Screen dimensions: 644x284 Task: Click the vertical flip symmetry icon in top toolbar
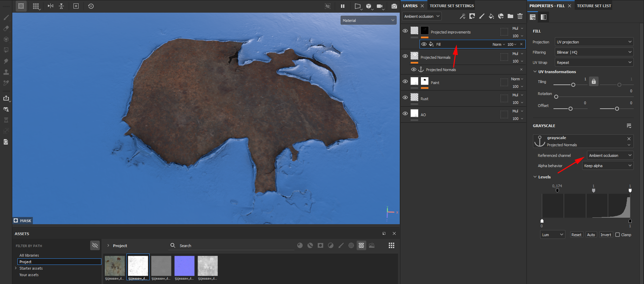pos(61,6)
